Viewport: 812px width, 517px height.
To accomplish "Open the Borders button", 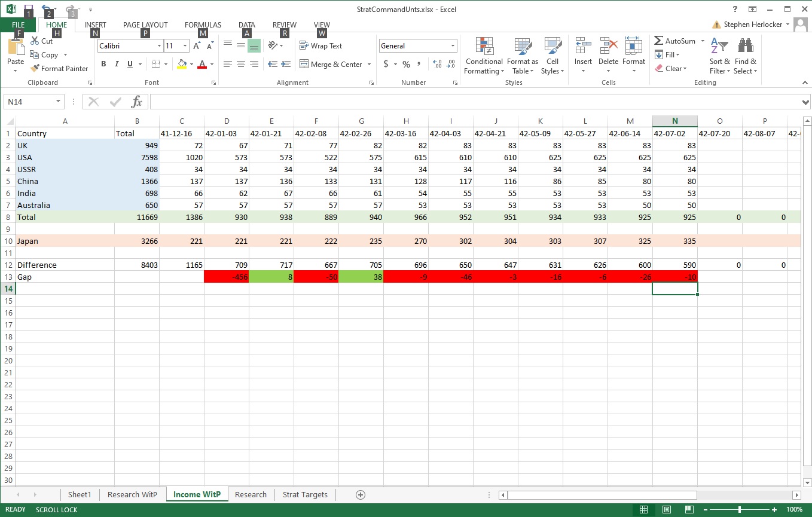I will pos(155,64).
